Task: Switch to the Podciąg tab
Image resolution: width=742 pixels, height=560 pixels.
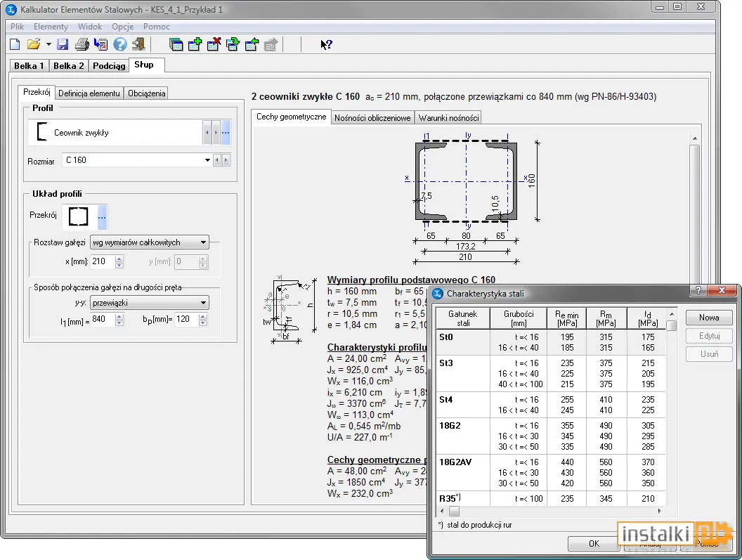Action: [109, 66]
